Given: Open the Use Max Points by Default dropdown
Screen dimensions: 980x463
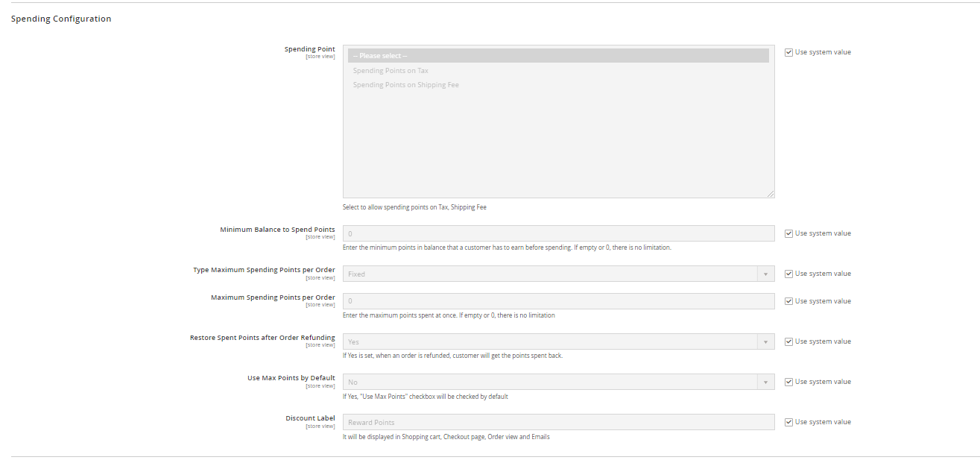Looking at the screenshot, I should coord(558,382).
